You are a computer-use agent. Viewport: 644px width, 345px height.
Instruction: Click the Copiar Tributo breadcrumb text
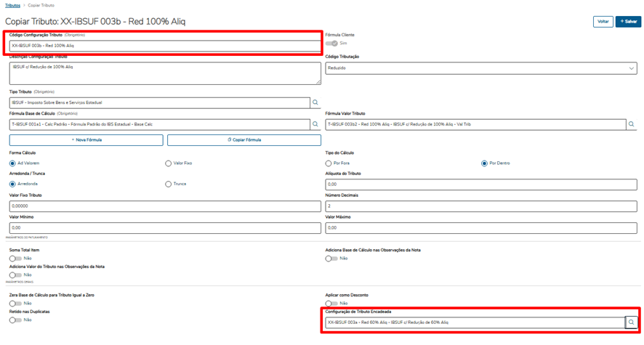(x=41, y=5)
